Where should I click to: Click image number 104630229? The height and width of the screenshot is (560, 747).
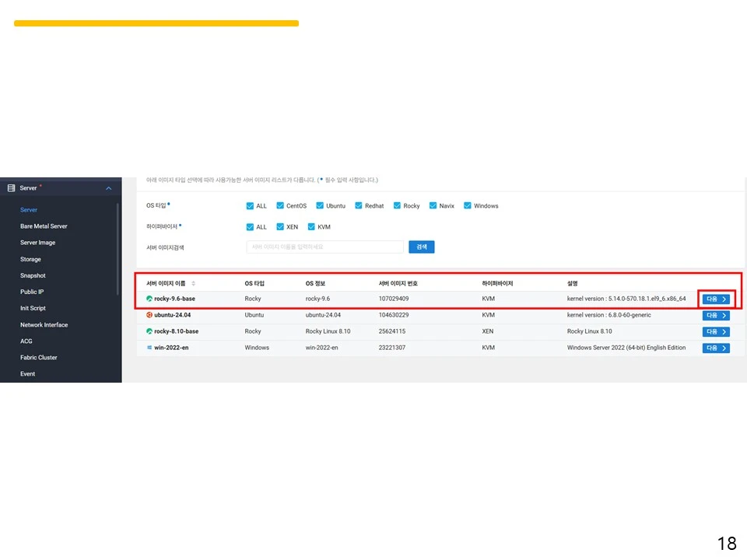(394, 315)
